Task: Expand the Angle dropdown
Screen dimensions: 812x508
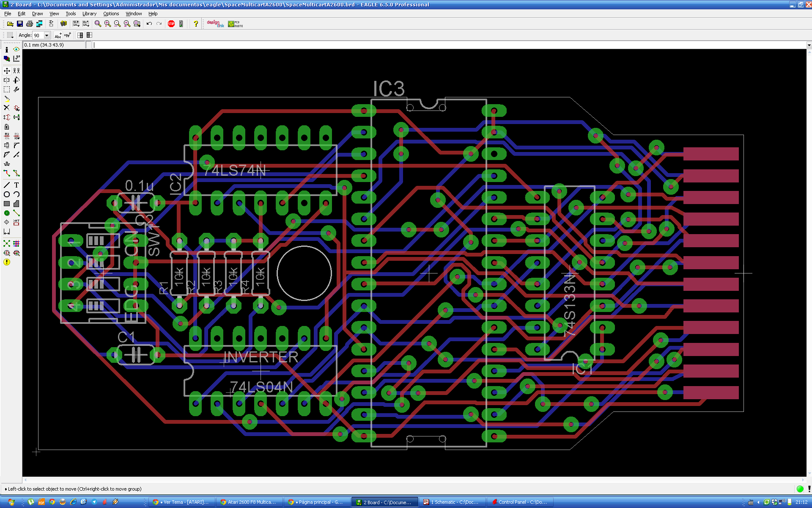Action: [47, 35]
